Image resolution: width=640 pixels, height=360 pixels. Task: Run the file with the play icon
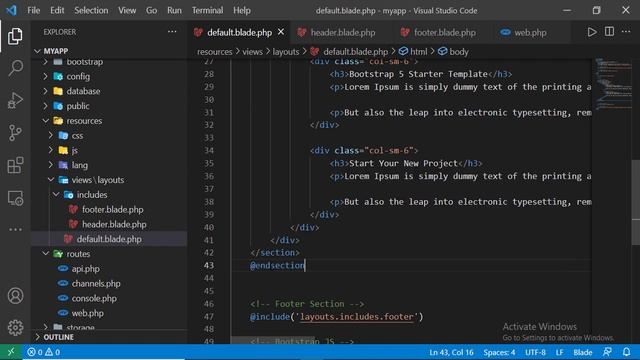592,32
